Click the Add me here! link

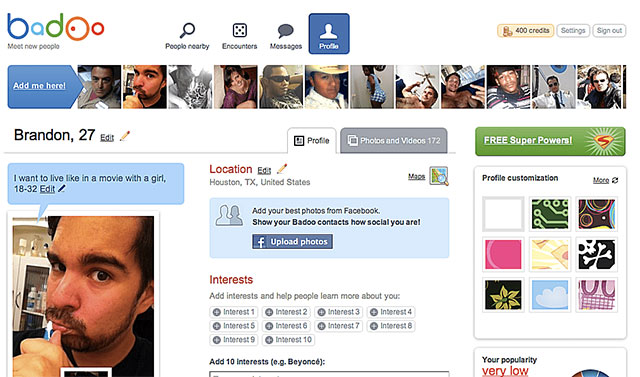pyautogui.click(x=39, y=86)
